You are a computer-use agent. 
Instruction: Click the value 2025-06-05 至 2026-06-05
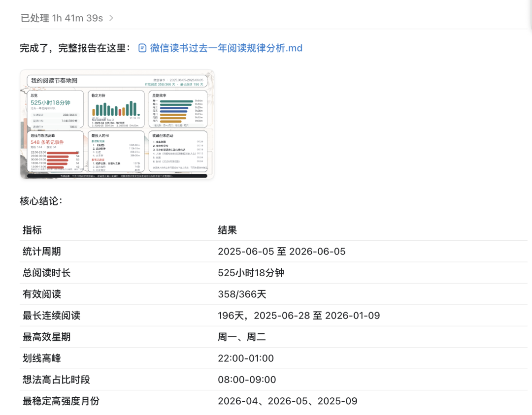click(282, 252)
